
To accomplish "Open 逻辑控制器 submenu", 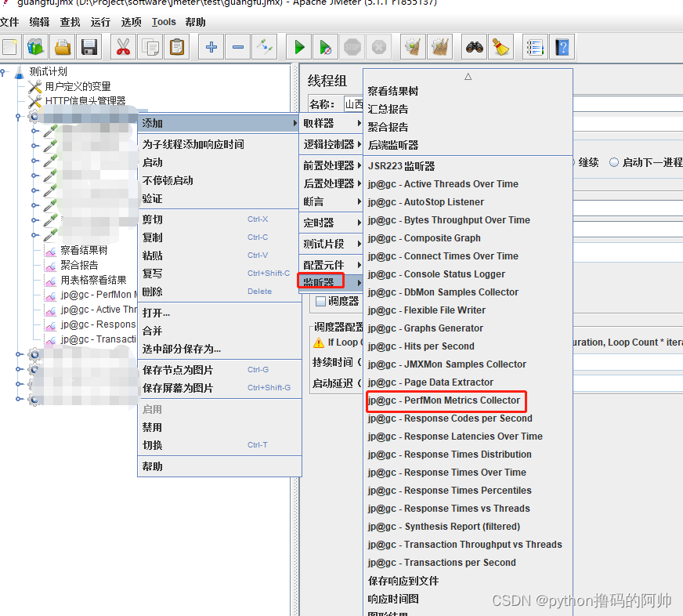I will pos(331,144).
